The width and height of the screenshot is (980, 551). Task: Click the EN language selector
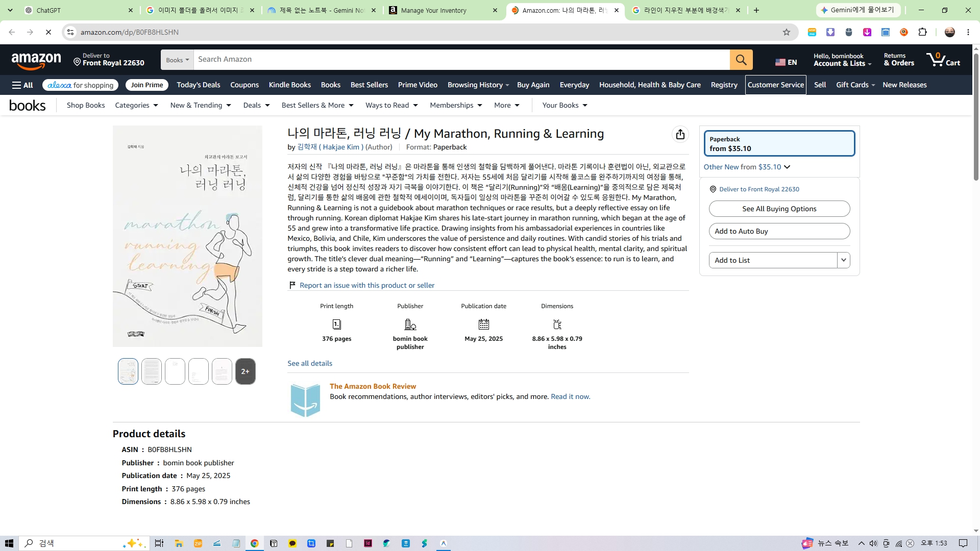[786, 62]
